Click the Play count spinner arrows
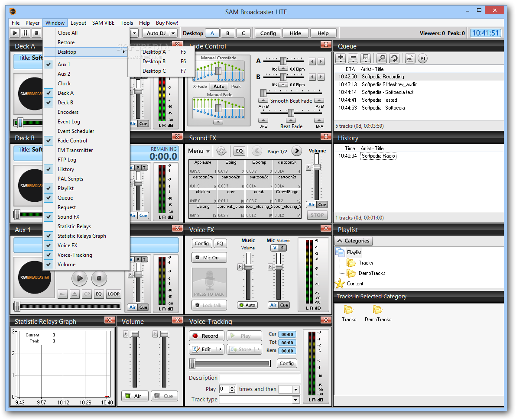Screen dimensions: 516x420 (x=232, y=389)
